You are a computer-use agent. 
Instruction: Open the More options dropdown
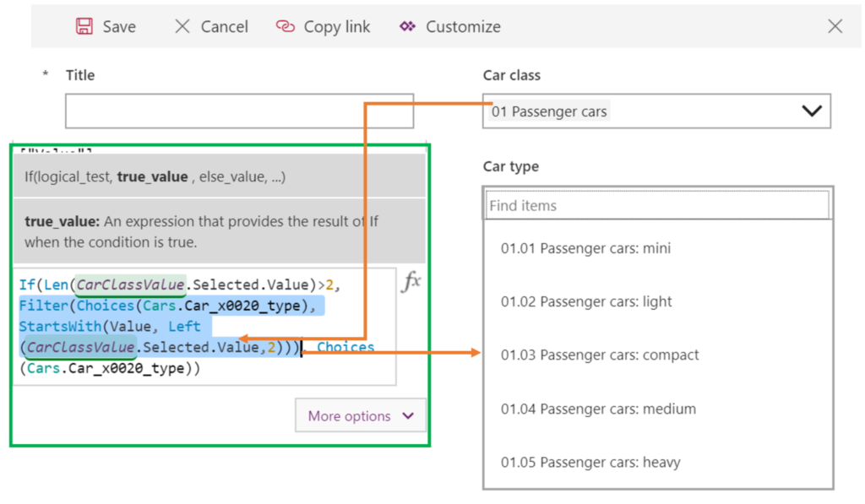[361, 415]
